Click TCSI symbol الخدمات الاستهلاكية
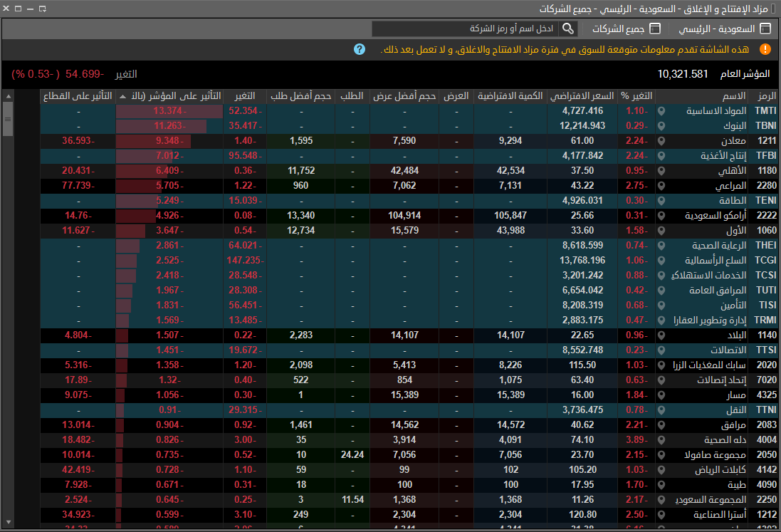The width and height of the screenshot is (781, 532). click(765, 276)
